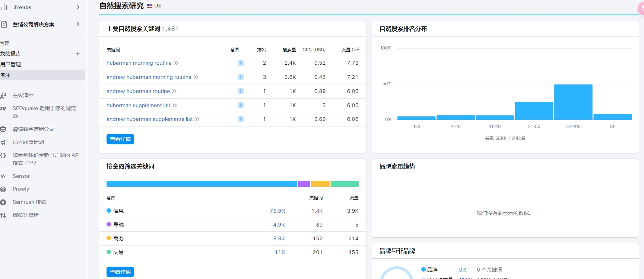
Task: Click the domain ups-and-downs arrows icon
Action: [x=3, y=215]
